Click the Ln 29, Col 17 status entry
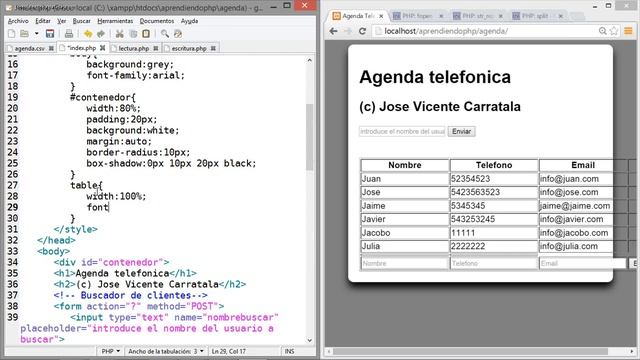 [x=229, y=351]
